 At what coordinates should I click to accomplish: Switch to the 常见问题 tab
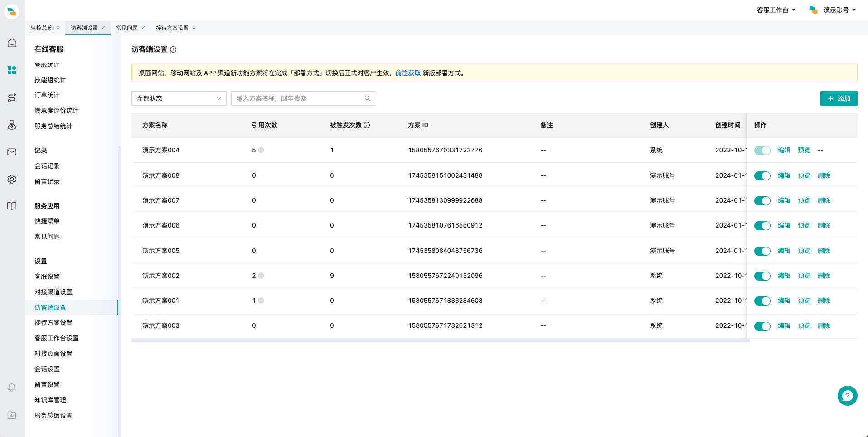[127, 28]
